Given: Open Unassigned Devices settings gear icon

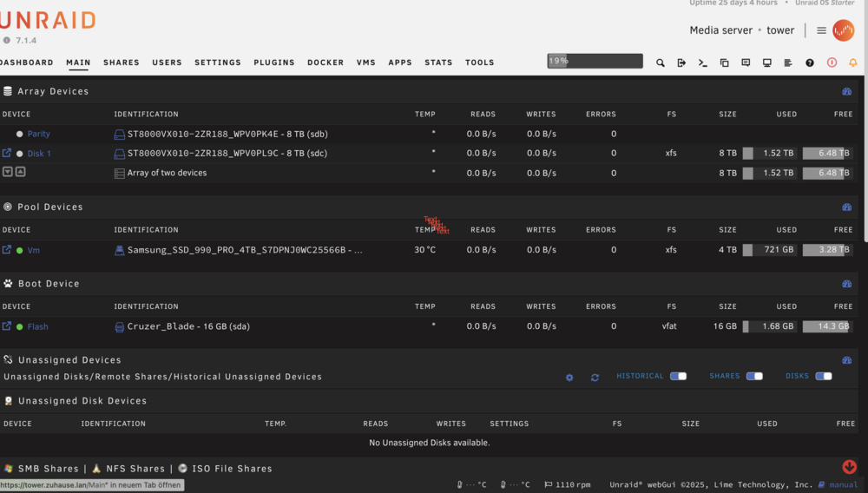Looking at the screenshot, I should [569, 378].
